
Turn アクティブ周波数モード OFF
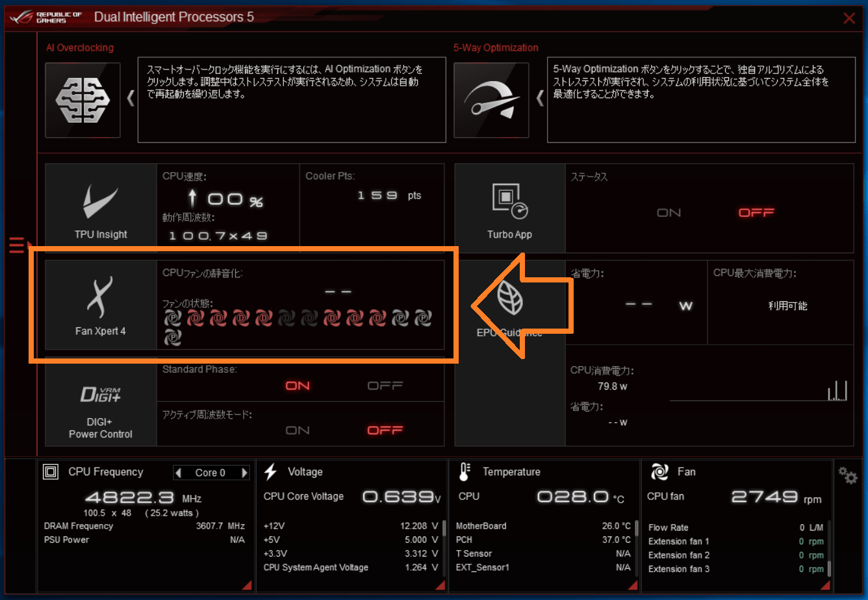click(x=385, y=430)
